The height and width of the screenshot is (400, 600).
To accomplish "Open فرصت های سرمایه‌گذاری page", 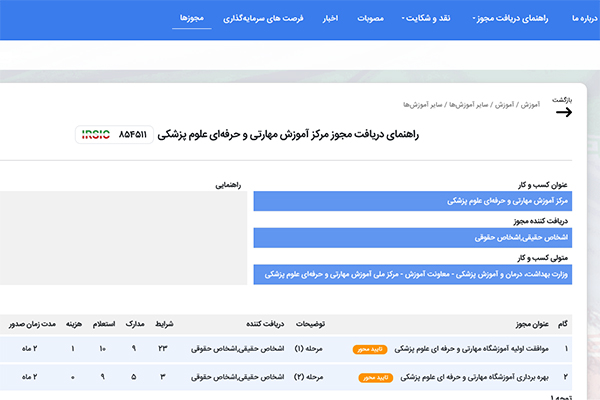I will [268, 19].
